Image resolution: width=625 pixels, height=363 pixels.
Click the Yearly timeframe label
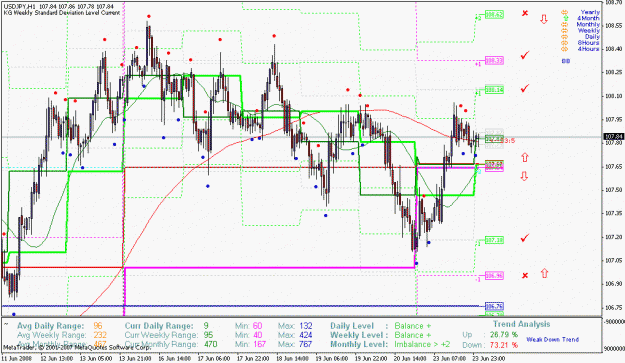tap(590, 12)
